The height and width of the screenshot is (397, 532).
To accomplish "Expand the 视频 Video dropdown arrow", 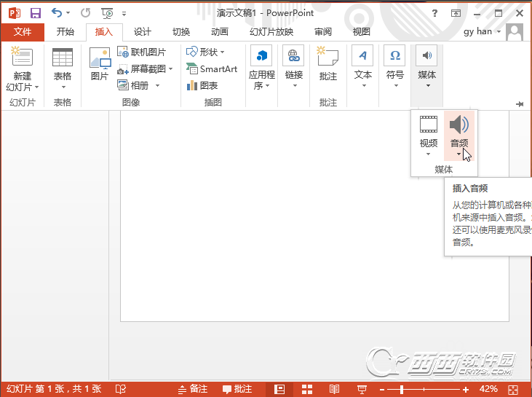I will point(428,154).
